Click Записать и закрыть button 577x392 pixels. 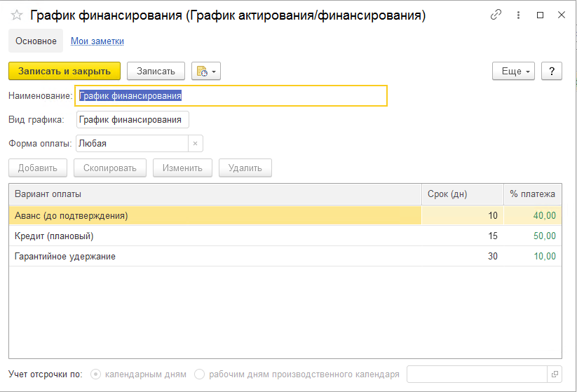65,71
